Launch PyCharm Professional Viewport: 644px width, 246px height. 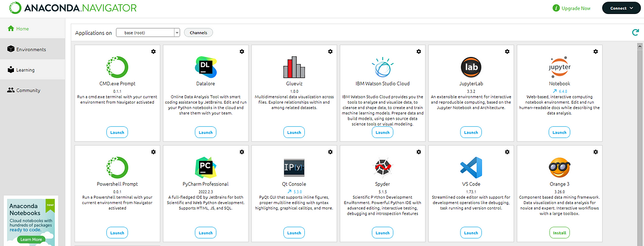pyautogui.click(x=205, y=233)
